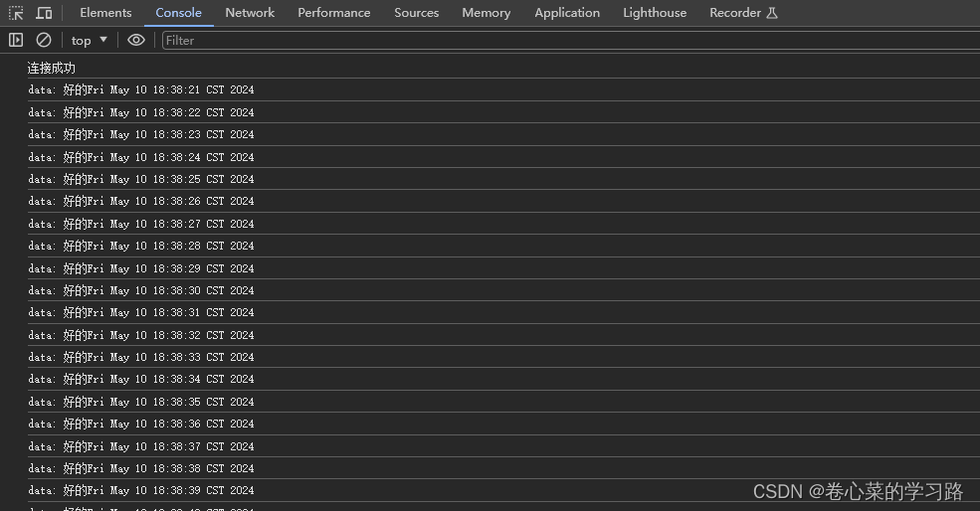Open the Recorder tab

(x=735, y=13)
